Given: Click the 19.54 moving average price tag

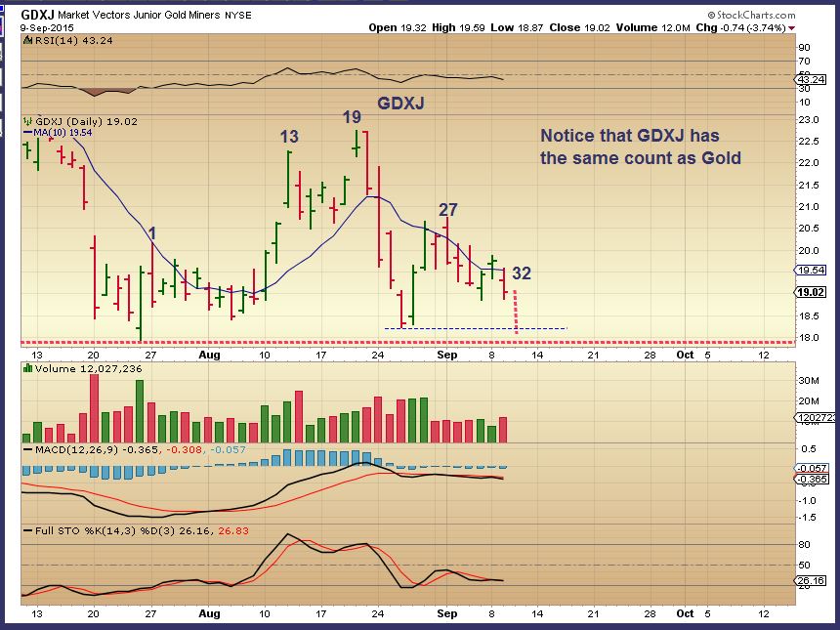Looking at the screenshot, I should 811,270.
